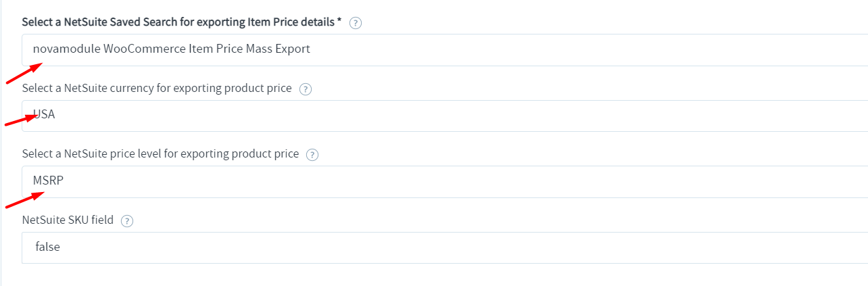Click the 'NetSuite SKU field' label
Viewport: 868px width, 286px height.
[68, 220]
